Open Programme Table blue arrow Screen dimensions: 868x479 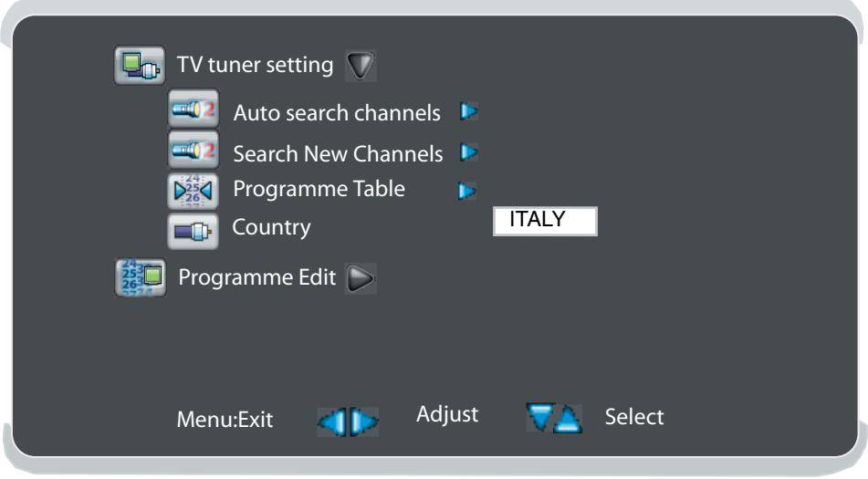tap(466, 192)
